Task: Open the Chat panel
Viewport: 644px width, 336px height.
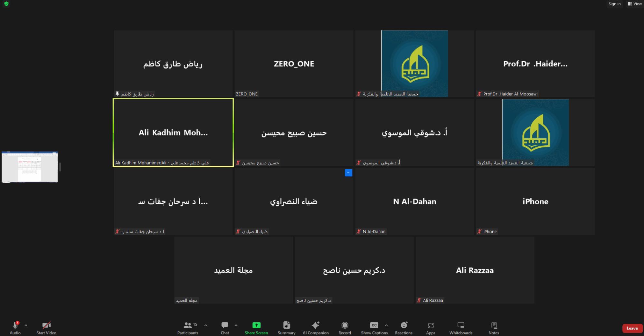Action: (x=225, y=328)
